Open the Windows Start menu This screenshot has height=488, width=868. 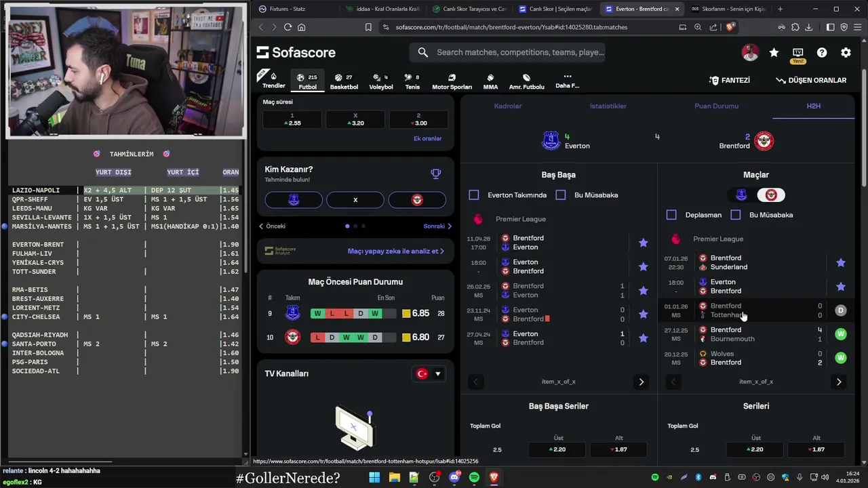click(x=374, y=478)
